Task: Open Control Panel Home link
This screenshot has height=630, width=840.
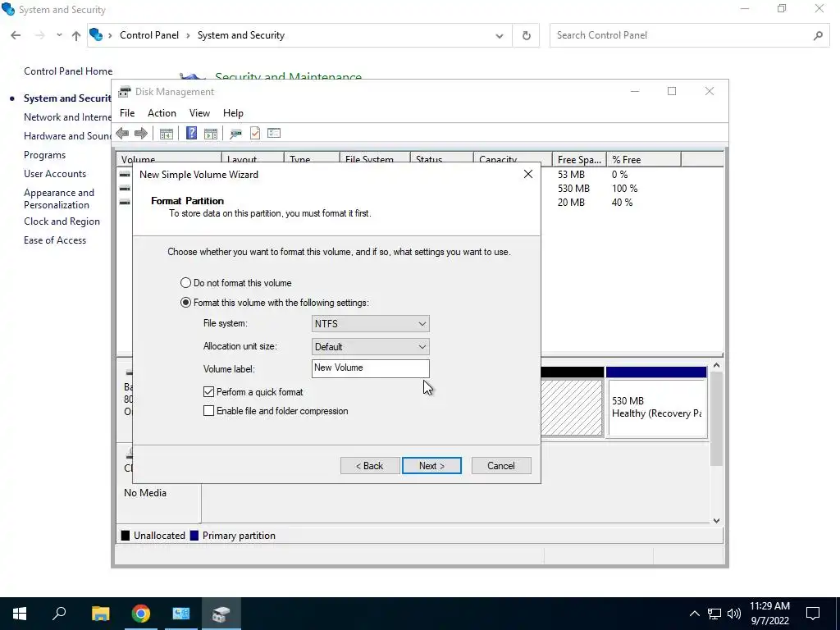Action: 68,71
